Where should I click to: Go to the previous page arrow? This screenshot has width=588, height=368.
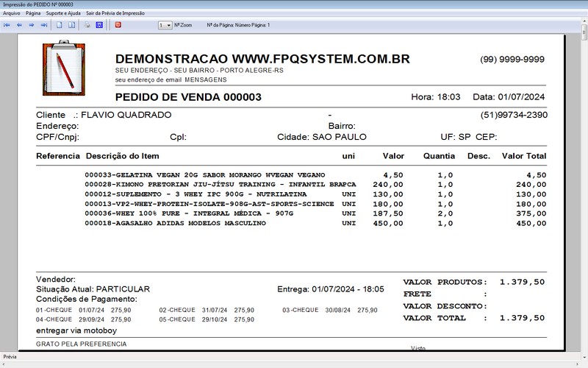(19, 25)
